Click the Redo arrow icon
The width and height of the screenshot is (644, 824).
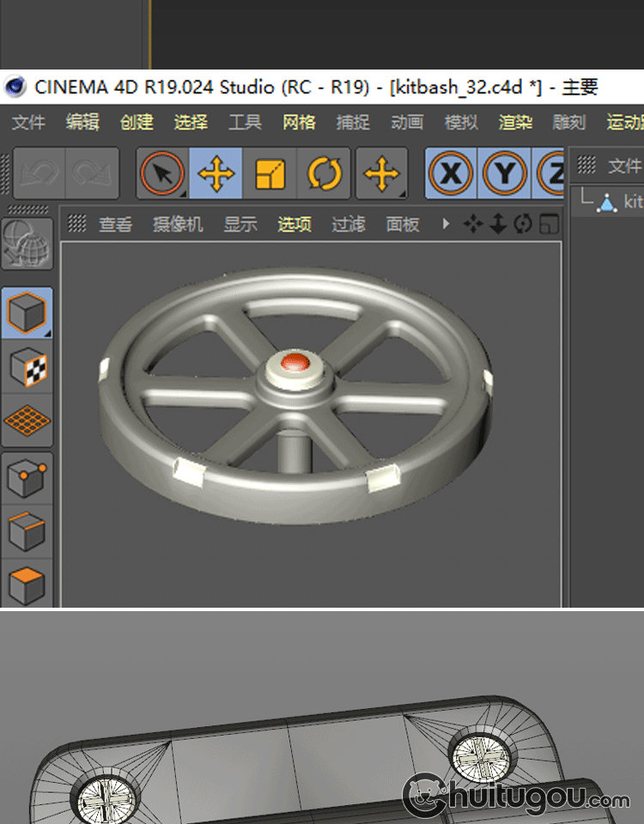coord(92,173)
